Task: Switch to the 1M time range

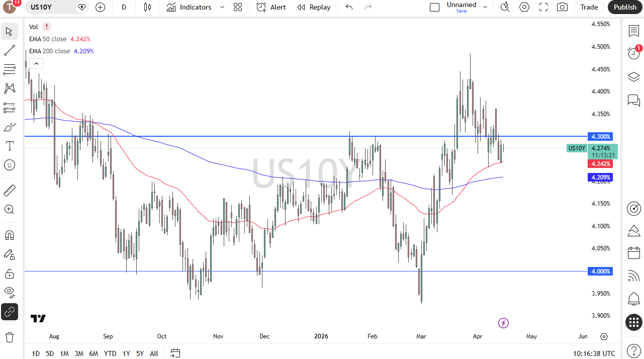Action: click(x=64, y=353)
